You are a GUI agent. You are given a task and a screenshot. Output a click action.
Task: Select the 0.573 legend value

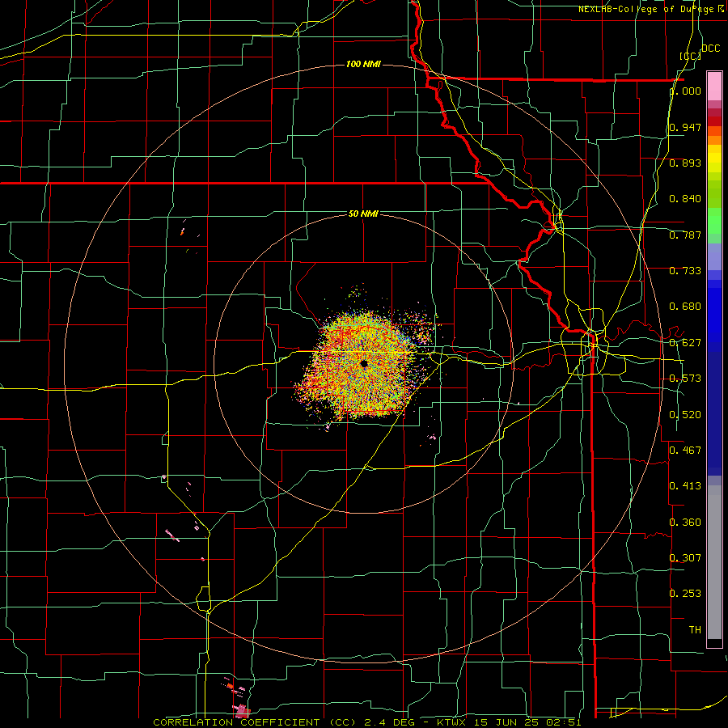click(685, 379)
